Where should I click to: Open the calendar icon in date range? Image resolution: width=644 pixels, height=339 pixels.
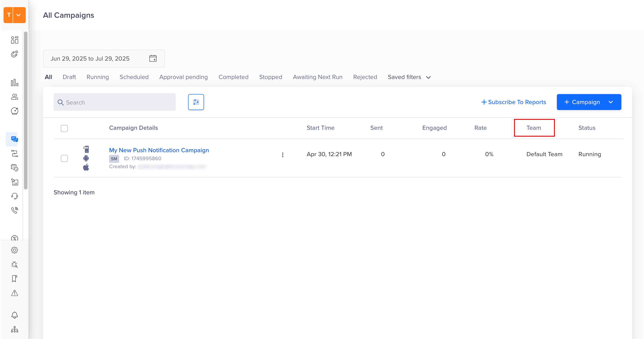pos(153,58)
